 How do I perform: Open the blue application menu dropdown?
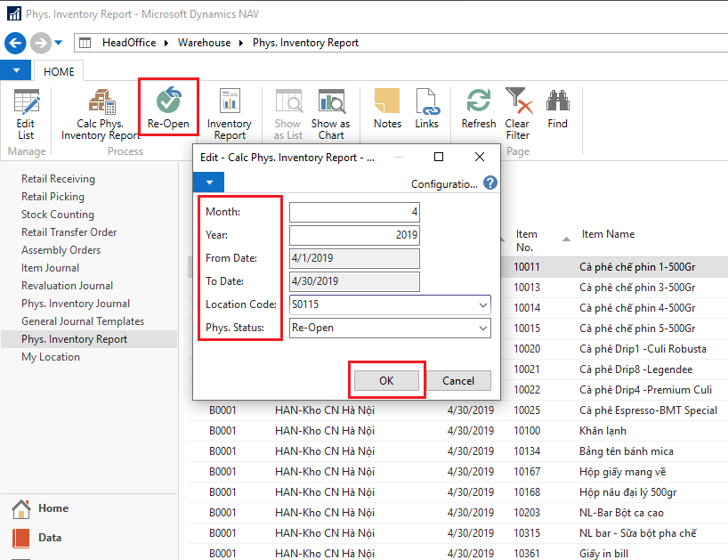coord(16,70)
